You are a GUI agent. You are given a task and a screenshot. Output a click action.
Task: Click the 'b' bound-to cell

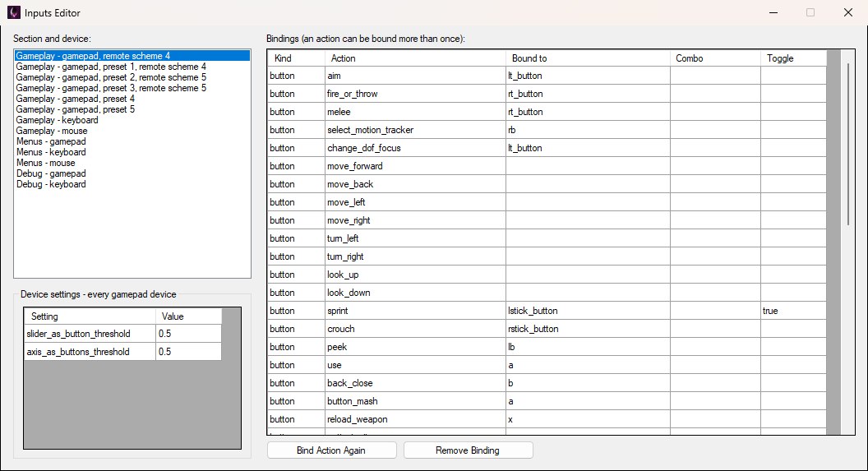point(588,383)
